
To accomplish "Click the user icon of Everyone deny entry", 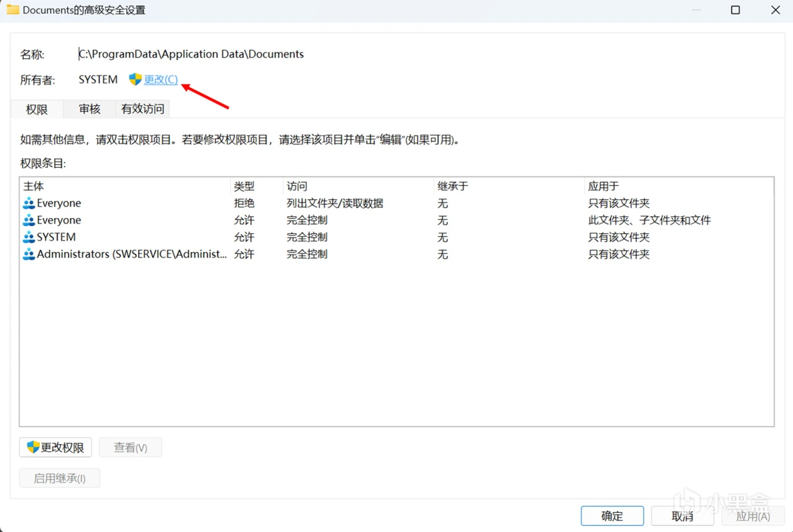I will click(x=29, y=204).
